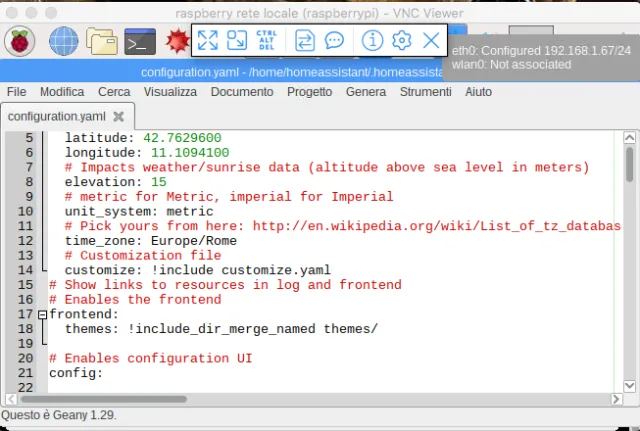
Task: Click the horizontal scrollbar right arrow
Action: coord(617,398)
